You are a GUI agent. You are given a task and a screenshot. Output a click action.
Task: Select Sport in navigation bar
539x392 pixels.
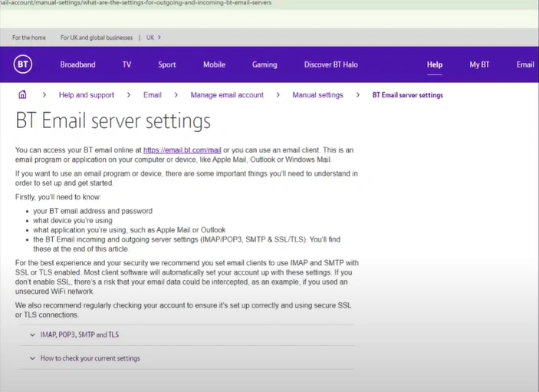tap(167, 64)
